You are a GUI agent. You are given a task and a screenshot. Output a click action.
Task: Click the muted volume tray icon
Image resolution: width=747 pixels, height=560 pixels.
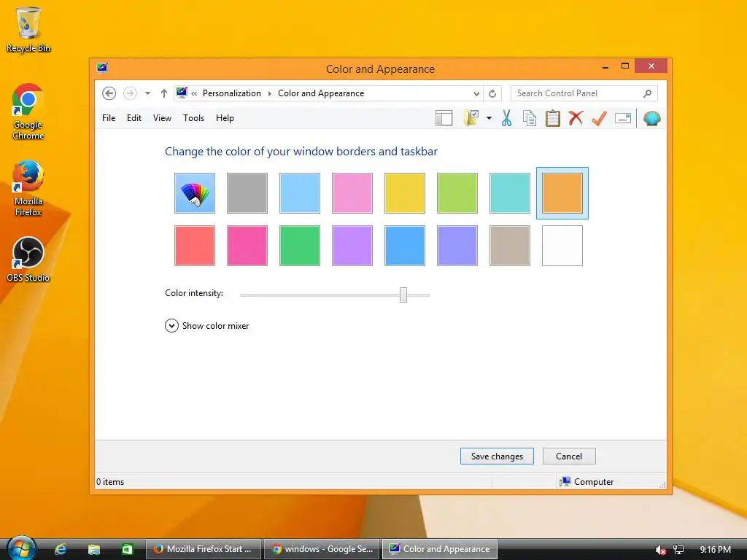tap(660, 550)
